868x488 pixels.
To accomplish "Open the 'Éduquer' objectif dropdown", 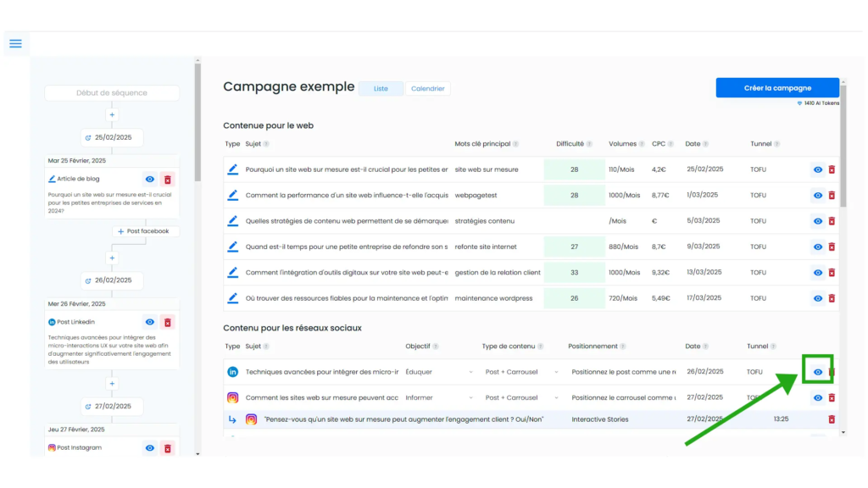I will [439, 372].
